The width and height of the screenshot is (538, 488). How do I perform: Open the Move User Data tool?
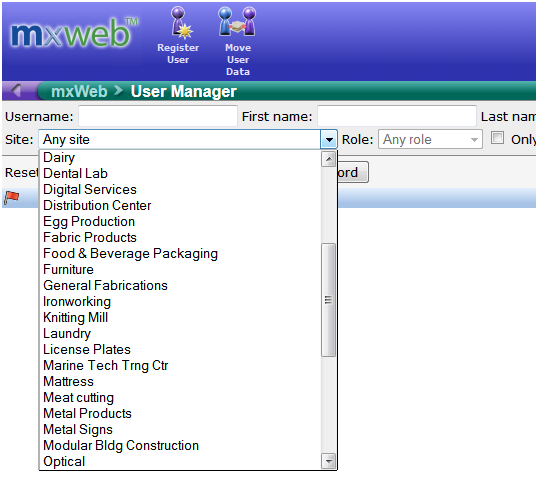tap(238, 41)
